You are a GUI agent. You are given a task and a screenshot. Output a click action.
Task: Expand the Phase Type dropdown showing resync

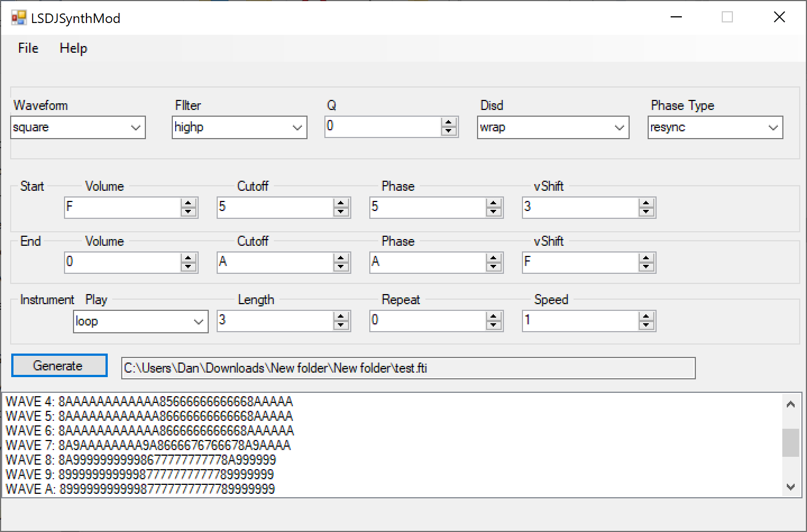pos(773,127)
